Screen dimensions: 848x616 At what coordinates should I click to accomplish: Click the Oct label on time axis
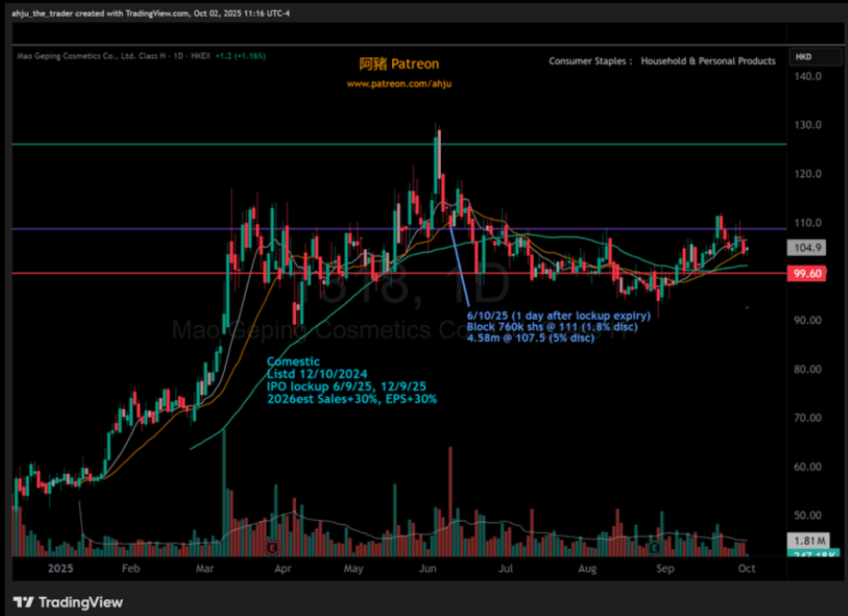pyautogui.click(x=746, y=569)
